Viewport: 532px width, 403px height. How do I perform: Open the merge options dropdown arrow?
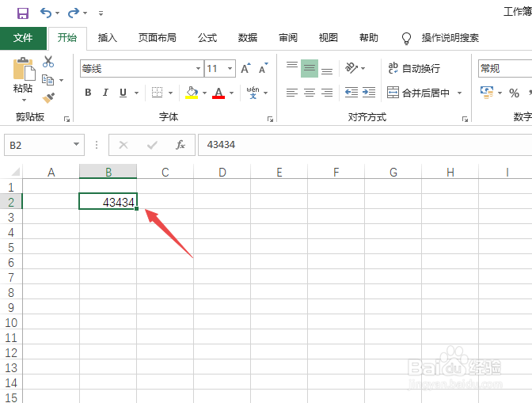tap(459, 93)
